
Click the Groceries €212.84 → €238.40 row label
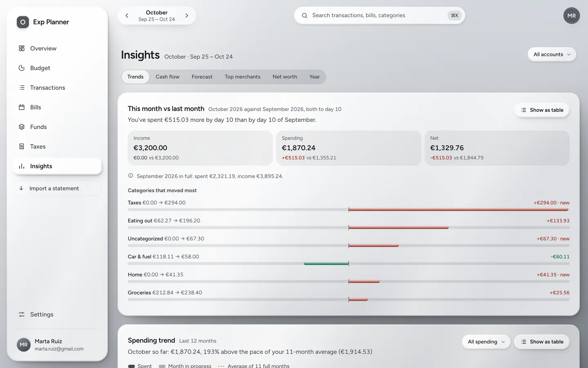[165, 293]
